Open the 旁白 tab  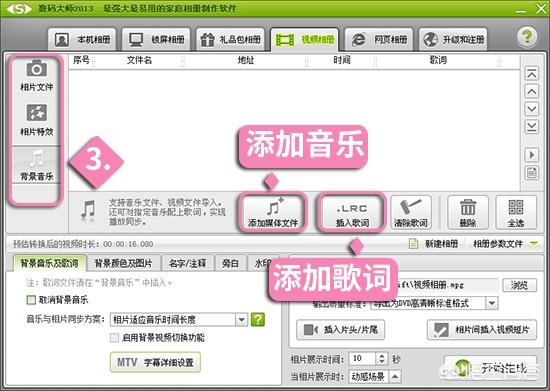230,263
